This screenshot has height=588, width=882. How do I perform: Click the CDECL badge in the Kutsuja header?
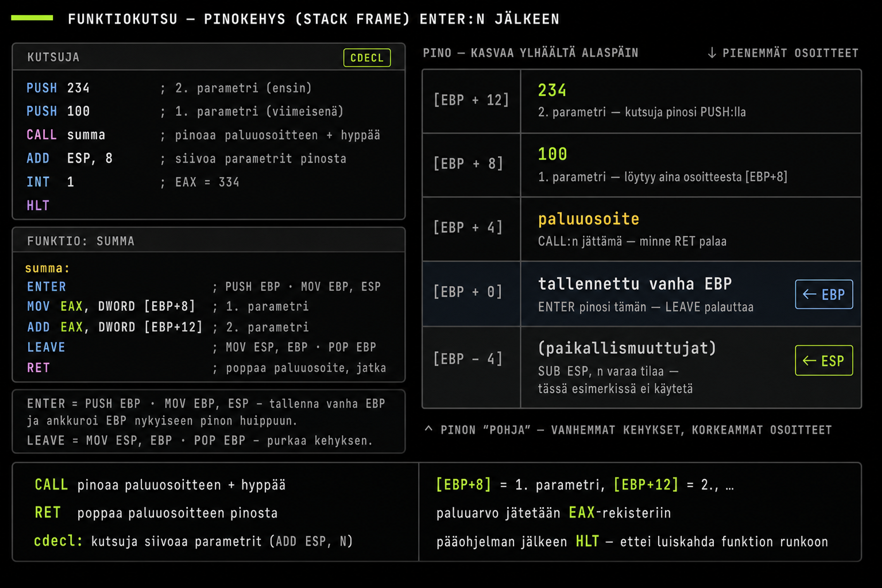(367, 58)
